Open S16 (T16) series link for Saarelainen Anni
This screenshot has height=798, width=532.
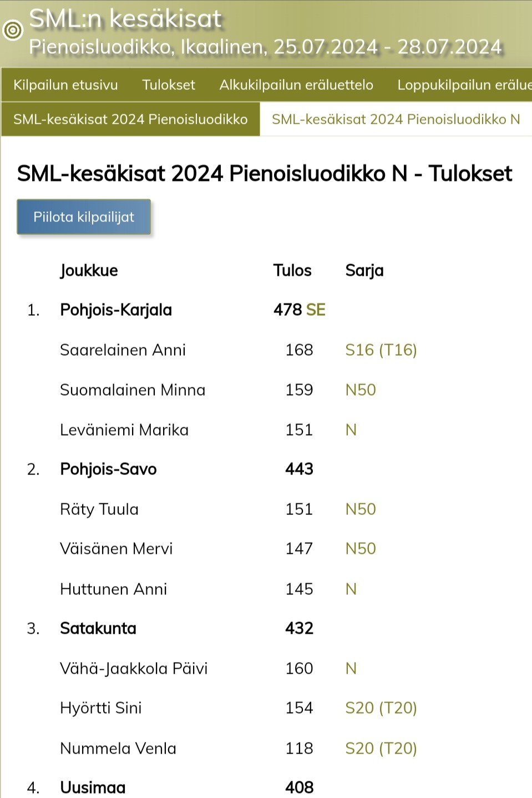point(381,350)
